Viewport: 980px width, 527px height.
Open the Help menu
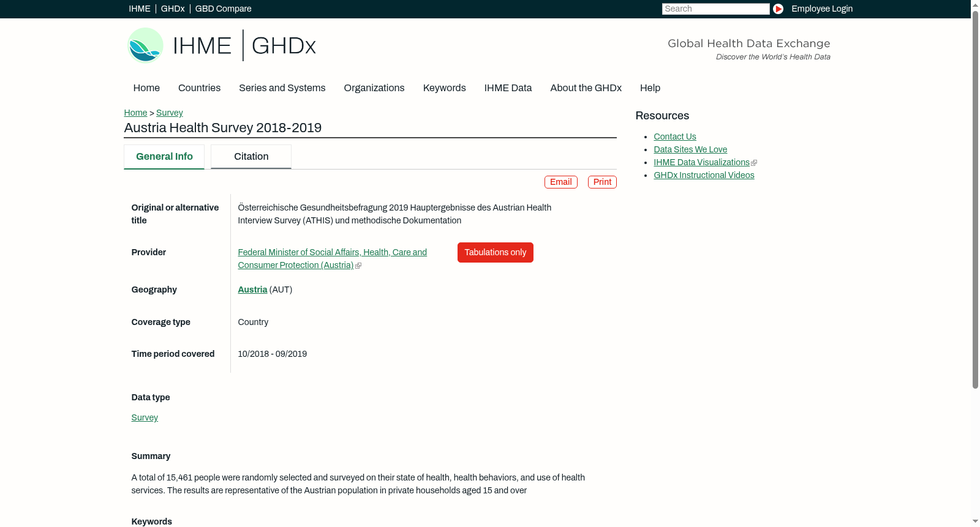[650, 88]
